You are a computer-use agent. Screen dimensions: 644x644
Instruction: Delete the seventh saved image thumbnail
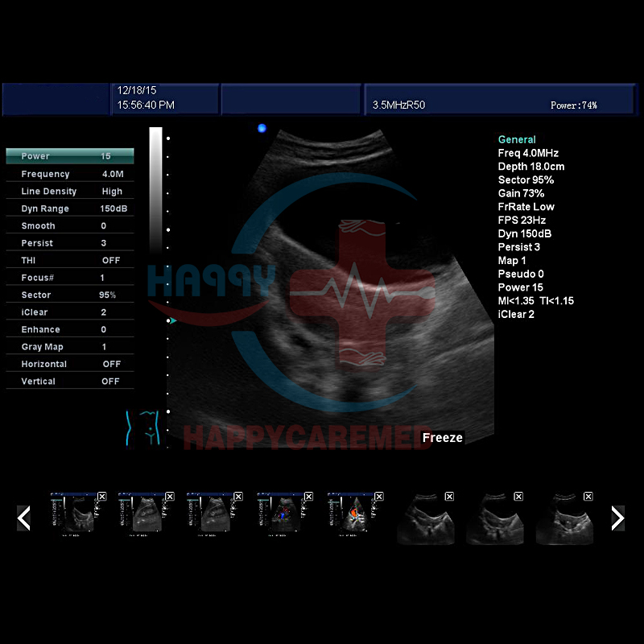518,497
